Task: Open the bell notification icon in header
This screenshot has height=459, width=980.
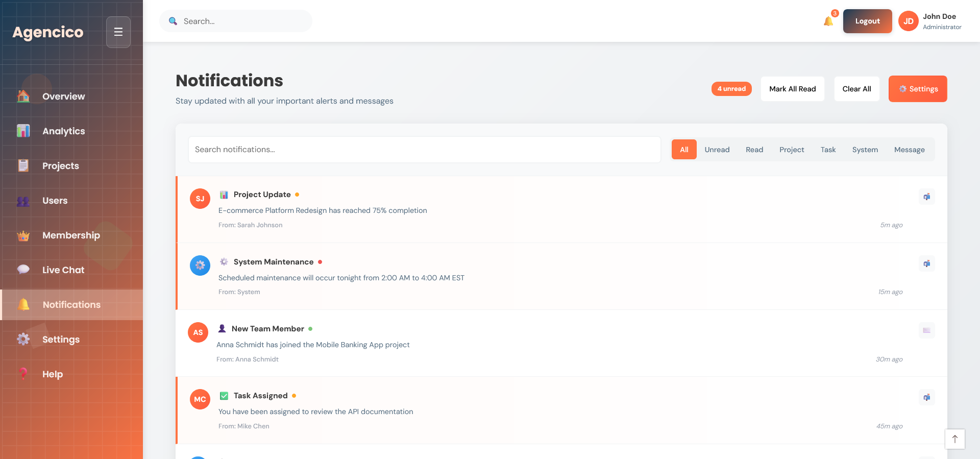Action: click(828, 21)
